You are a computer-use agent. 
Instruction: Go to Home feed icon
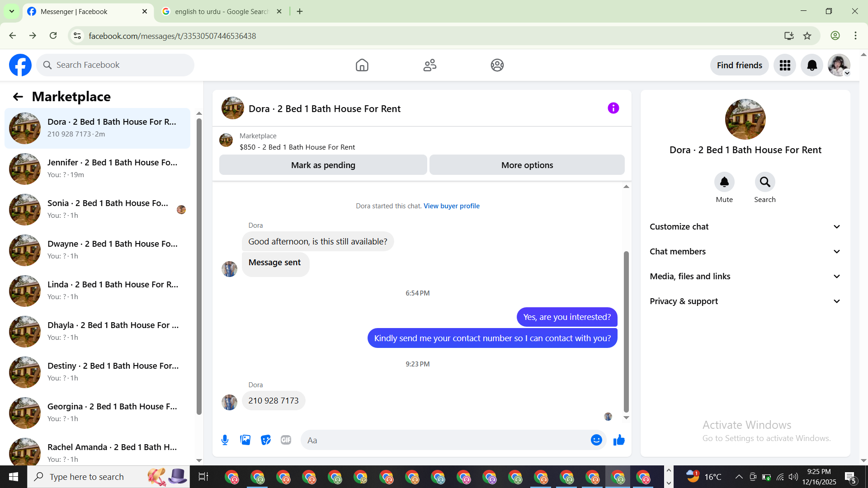tap(362, 65)
